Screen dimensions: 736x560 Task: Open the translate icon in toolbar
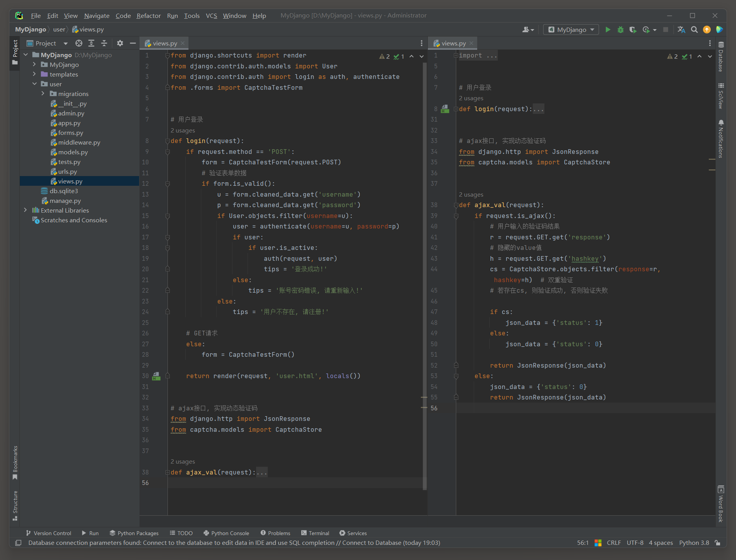(x=681, y=30)
